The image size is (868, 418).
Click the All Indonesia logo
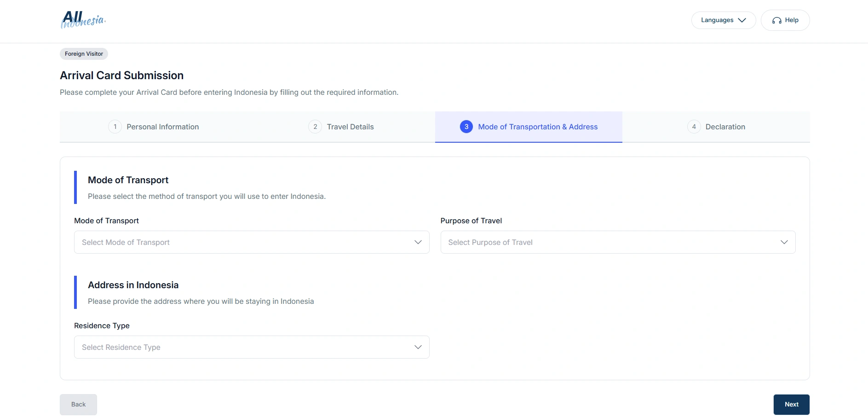[83, 20]
